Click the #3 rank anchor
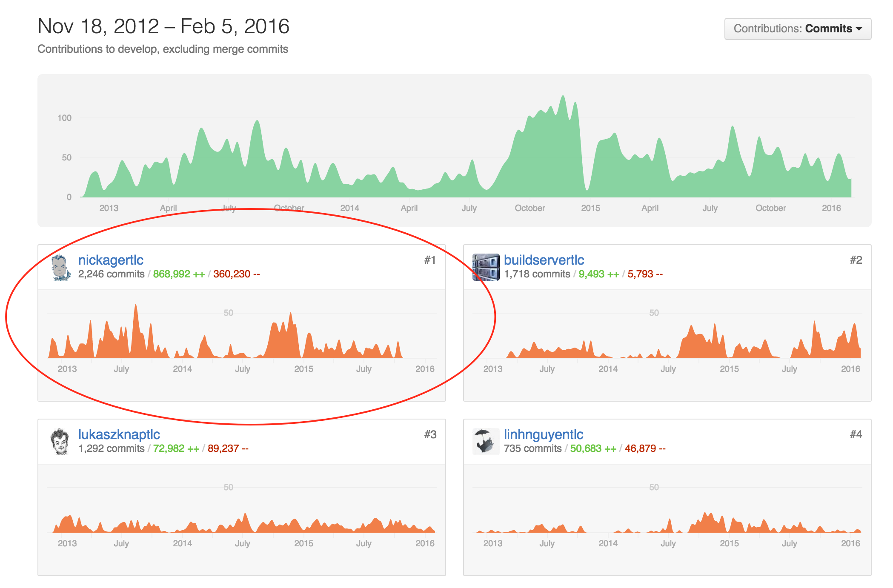The width and height of the screenshot is (893, 588). point(430,435)
